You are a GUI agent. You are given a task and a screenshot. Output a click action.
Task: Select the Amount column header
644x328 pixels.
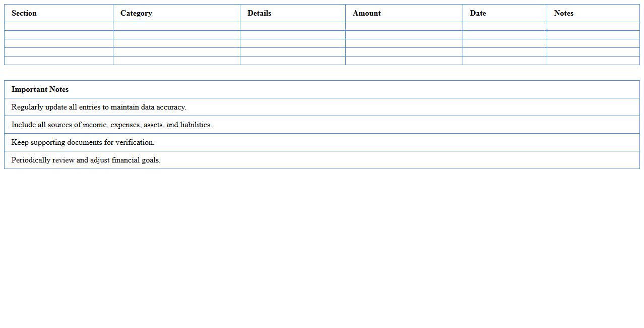(366, 13)
